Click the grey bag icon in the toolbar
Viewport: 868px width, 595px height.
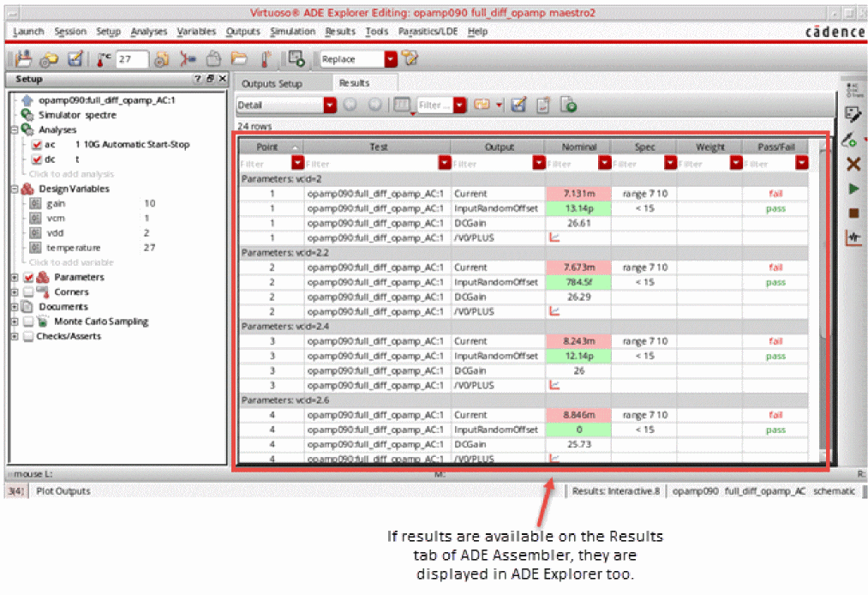(x=213, y=58)
